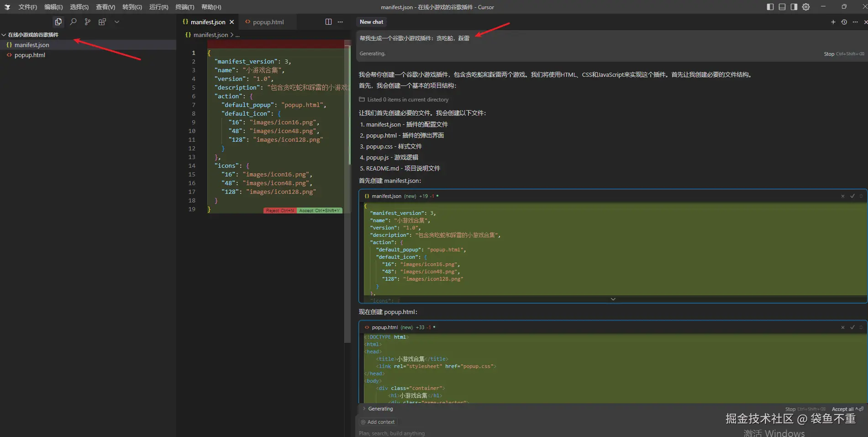
Task: Expand the manifest.json code block chevron
Action: click(613, 299)
